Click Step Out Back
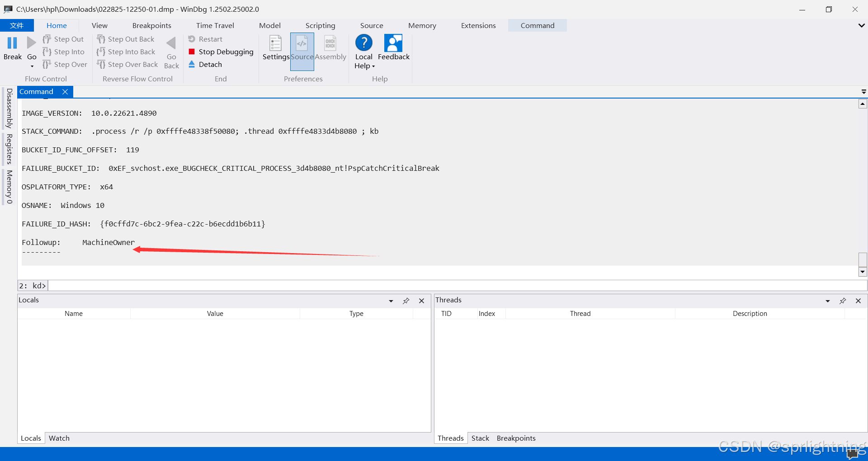 [126, 39]
